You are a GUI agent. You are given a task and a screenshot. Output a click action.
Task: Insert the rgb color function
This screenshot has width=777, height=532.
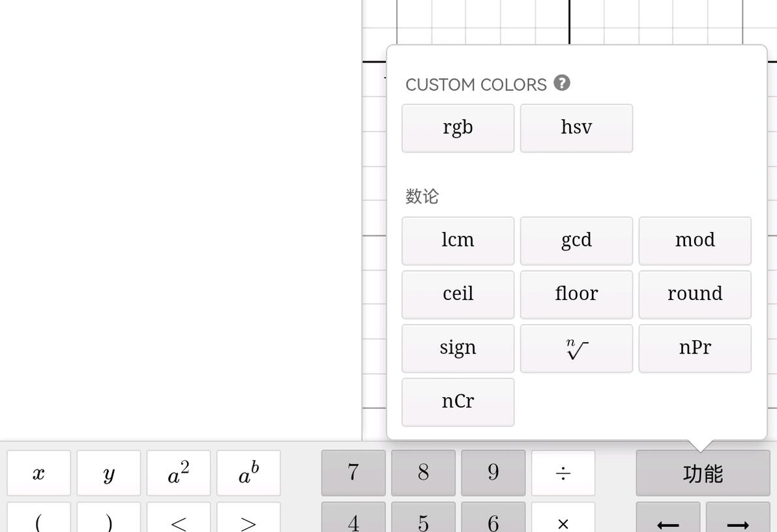coord(458,128)
